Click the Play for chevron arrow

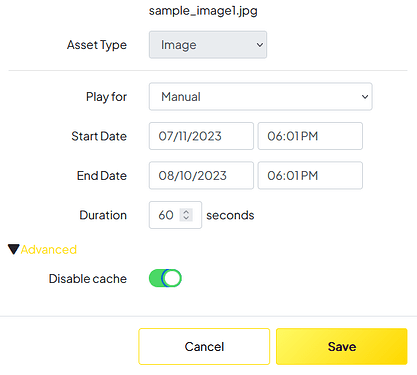pos(365,97)
